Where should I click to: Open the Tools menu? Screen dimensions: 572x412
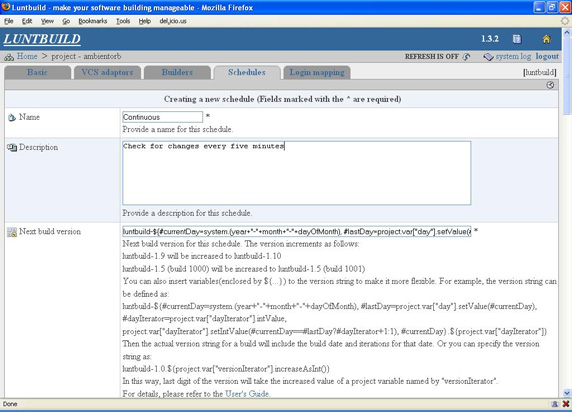coord(123,21)
